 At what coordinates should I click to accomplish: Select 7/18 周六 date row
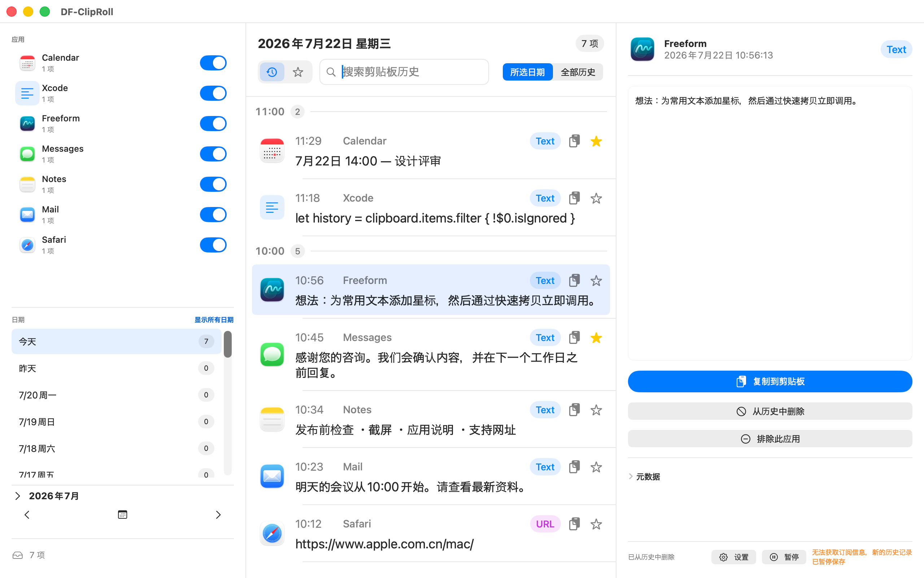pos(117,448)
